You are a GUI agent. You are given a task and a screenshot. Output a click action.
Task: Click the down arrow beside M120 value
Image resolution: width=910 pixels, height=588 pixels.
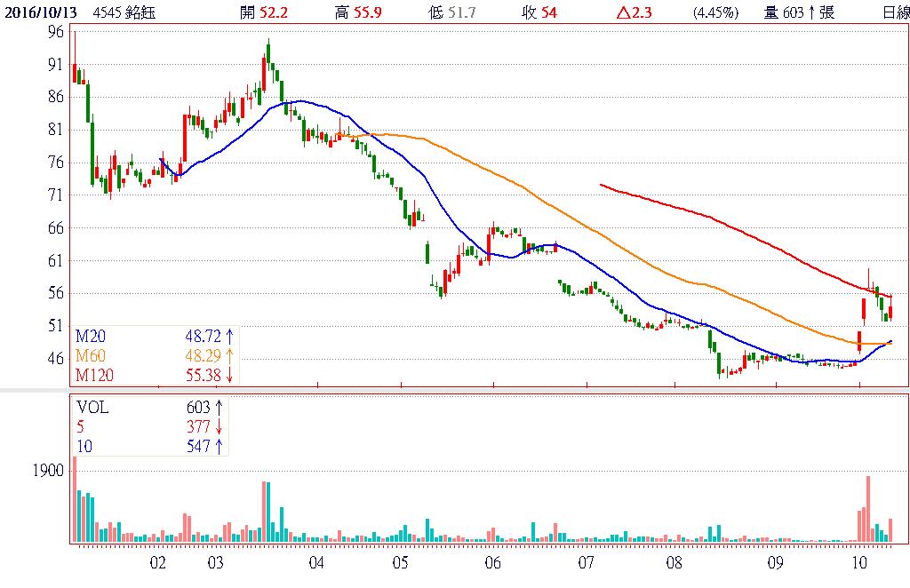coord(229,376)
